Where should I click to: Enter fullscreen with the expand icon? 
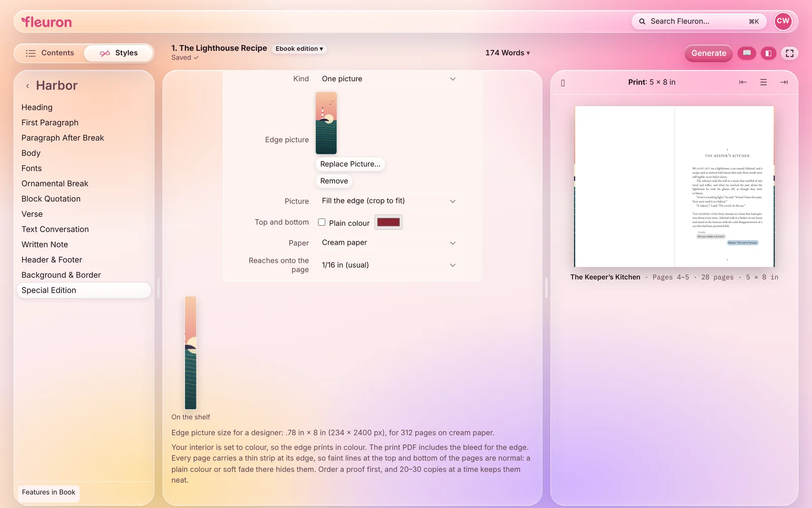[x=790, y=53]
